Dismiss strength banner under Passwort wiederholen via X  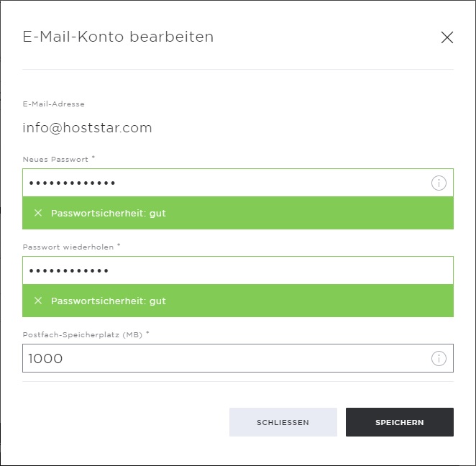point(38,301)
